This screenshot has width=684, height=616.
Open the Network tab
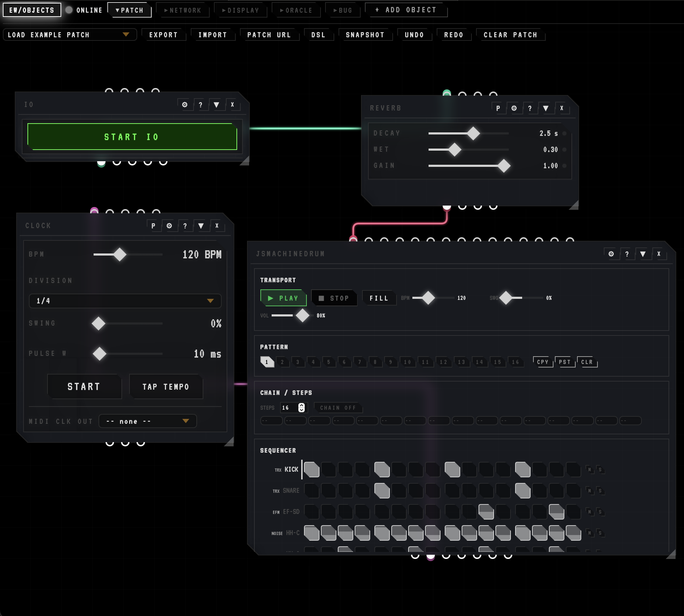[183, 10]
